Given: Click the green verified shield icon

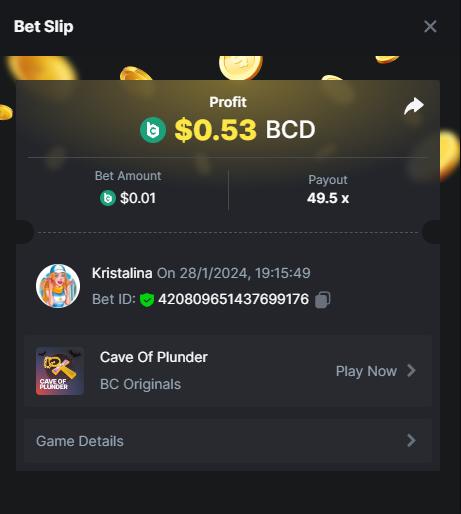Looking at the screenshot, I should pyautogui.click(x=147, y=300).
